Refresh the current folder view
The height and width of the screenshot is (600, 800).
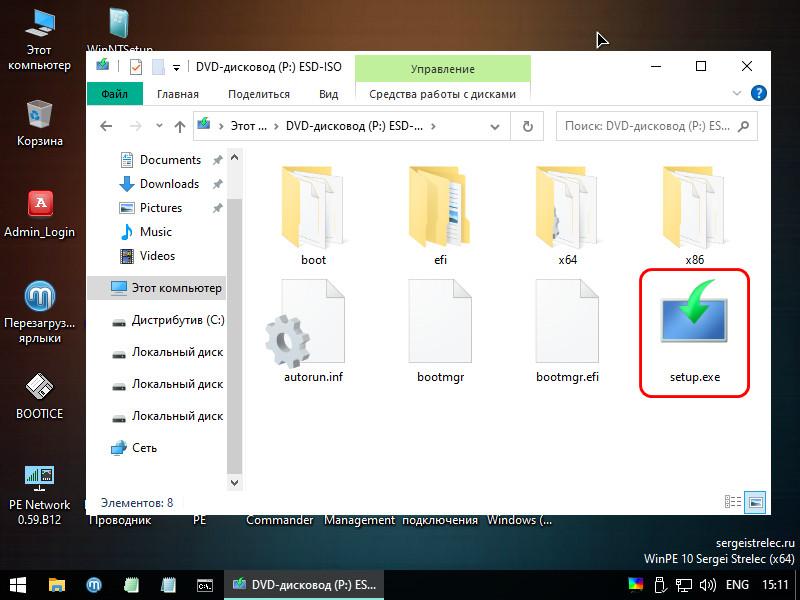[528, 126]
